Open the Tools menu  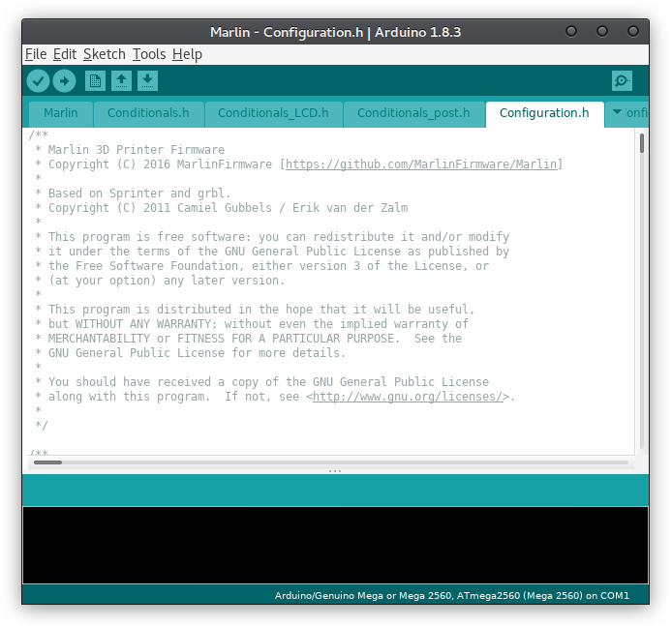pyautogui.click(x=149, y=54)
